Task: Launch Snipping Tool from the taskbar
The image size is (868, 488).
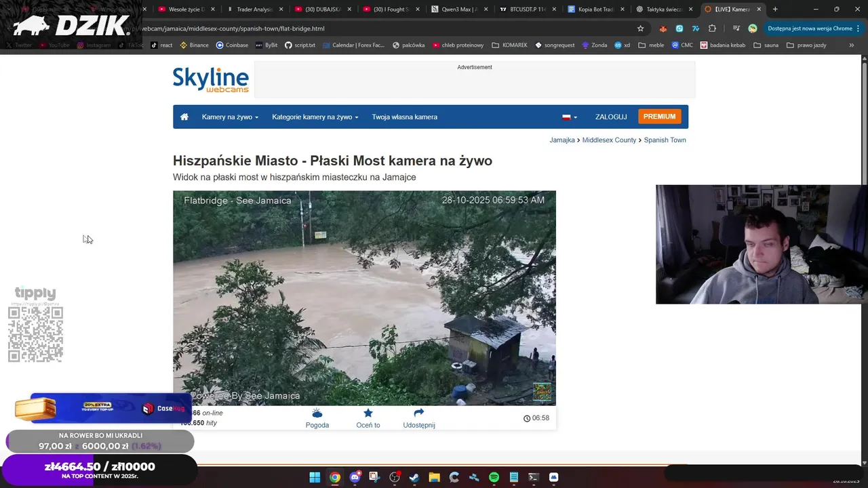Action: (374, 477)
